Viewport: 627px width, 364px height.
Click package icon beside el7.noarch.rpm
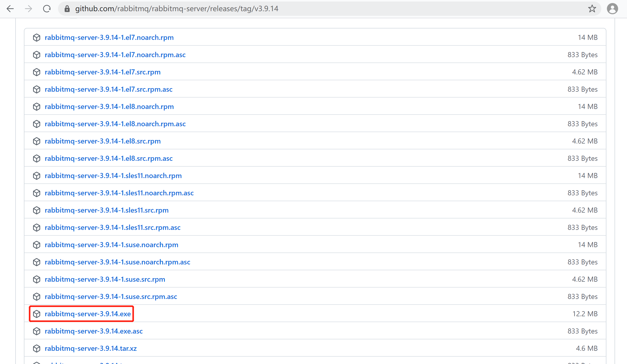tap(37, 38)
